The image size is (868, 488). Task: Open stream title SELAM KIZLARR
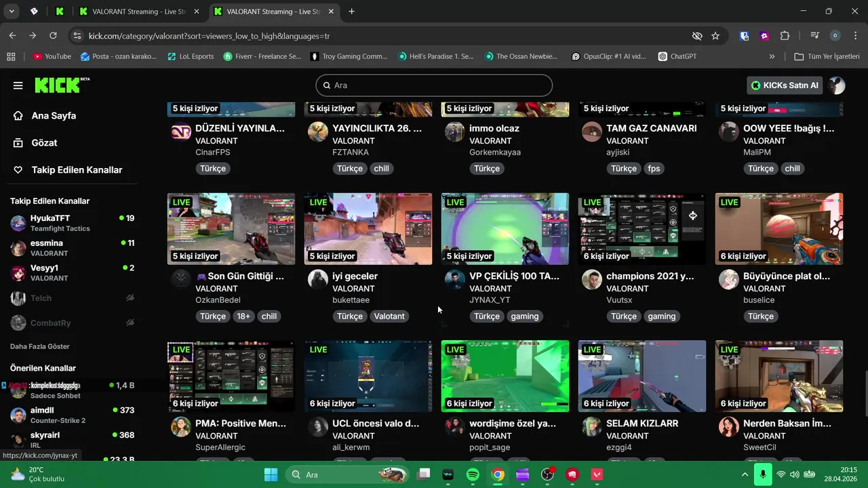coord(642,423)
